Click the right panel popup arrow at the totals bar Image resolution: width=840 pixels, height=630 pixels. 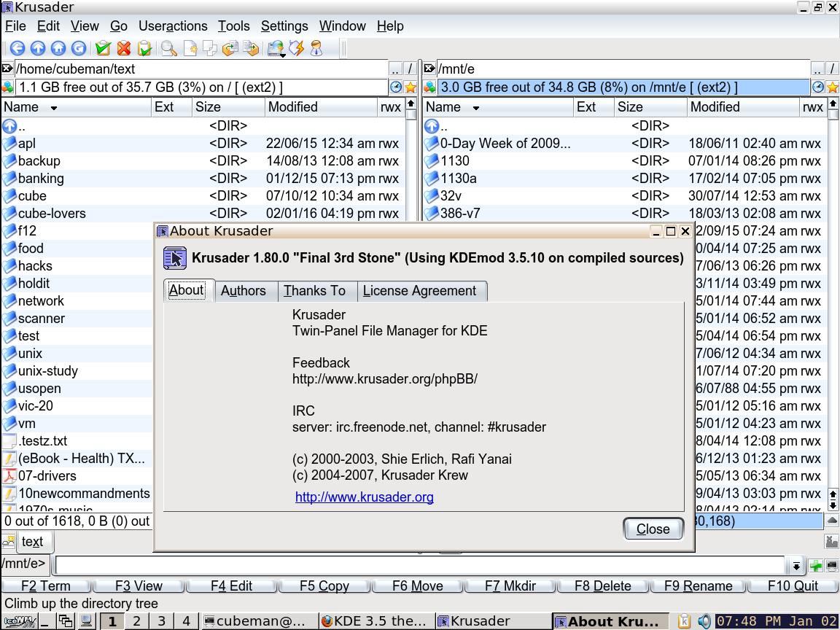pos(832,521)
